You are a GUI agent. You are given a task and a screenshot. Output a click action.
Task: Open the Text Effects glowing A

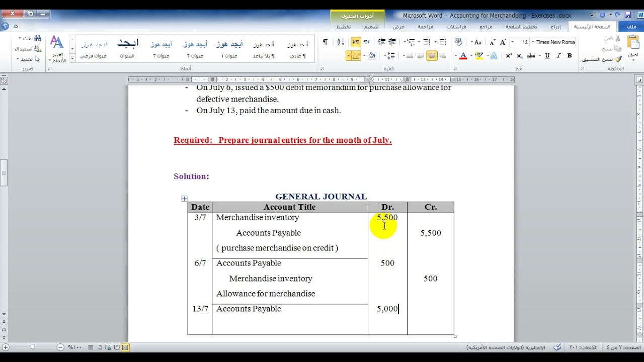coord(494,56)
